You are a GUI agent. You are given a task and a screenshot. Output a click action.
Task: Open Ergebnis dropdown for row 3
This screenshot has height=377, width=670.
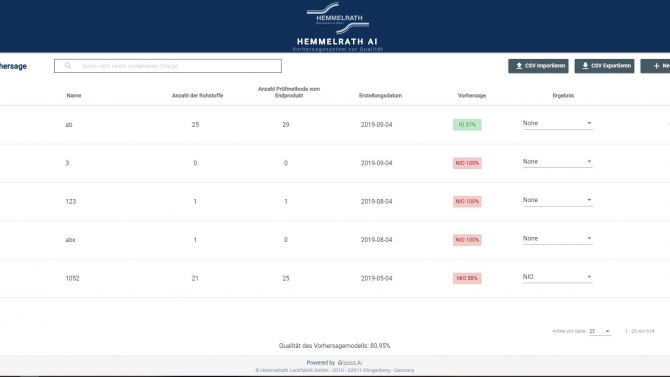(557, 162)
